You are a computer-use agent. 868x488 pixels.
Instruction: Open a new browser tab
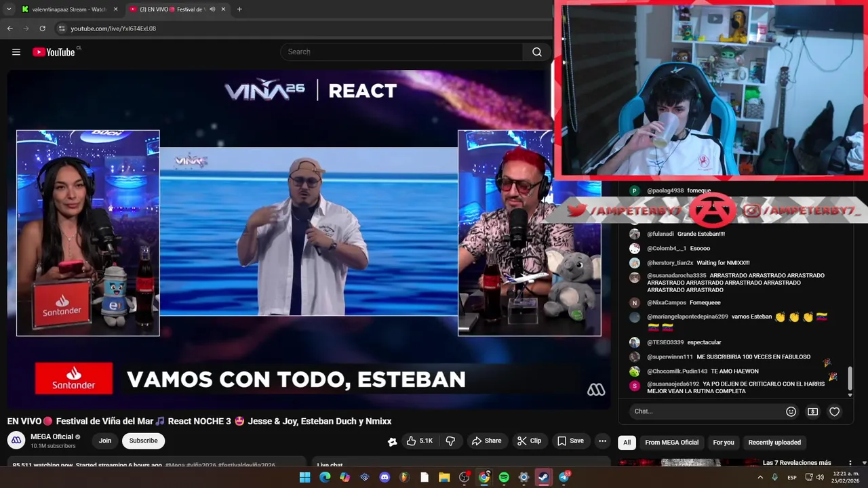(x=239, y=9)
